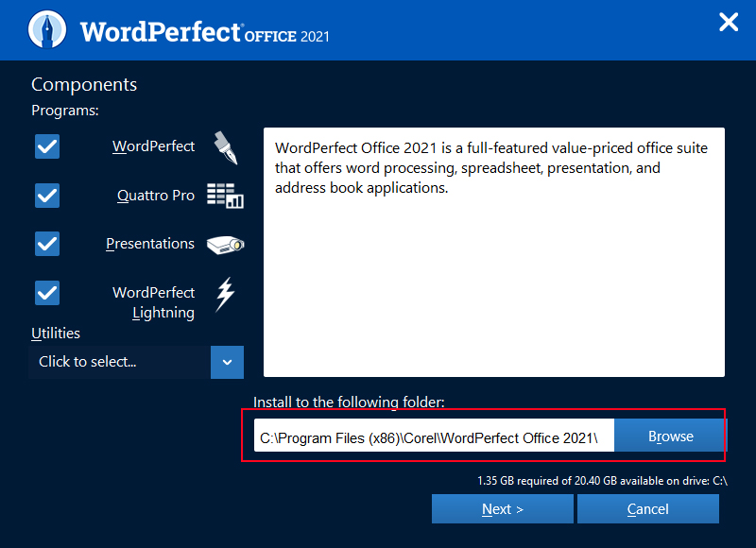This screenshot has height=548, width=756.
Task: Select the WordPerfect program label
Action: (x=153, y=146)
